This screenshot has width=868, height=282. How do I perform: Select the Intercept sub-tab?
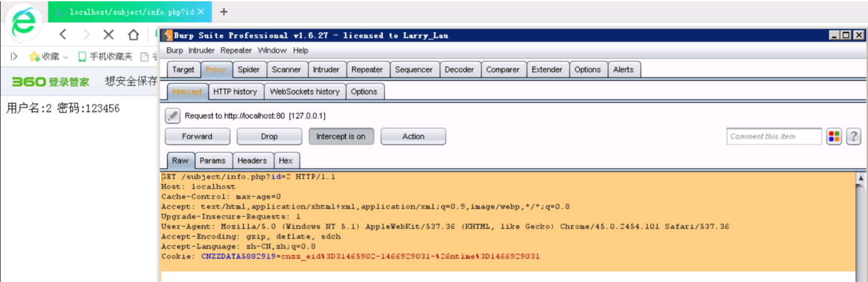(187, 91)
